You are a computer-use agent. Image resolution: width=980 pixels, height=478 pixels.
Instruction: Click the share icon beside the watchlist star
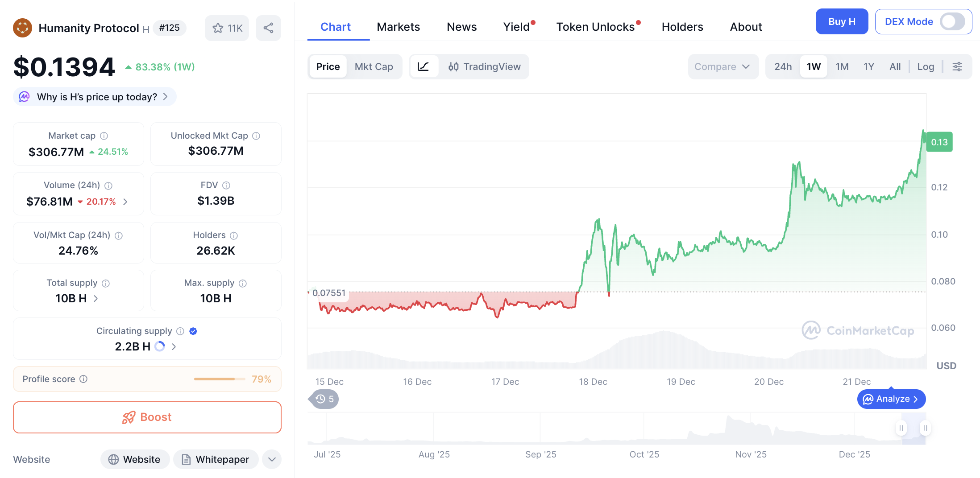tap(268, 28)
